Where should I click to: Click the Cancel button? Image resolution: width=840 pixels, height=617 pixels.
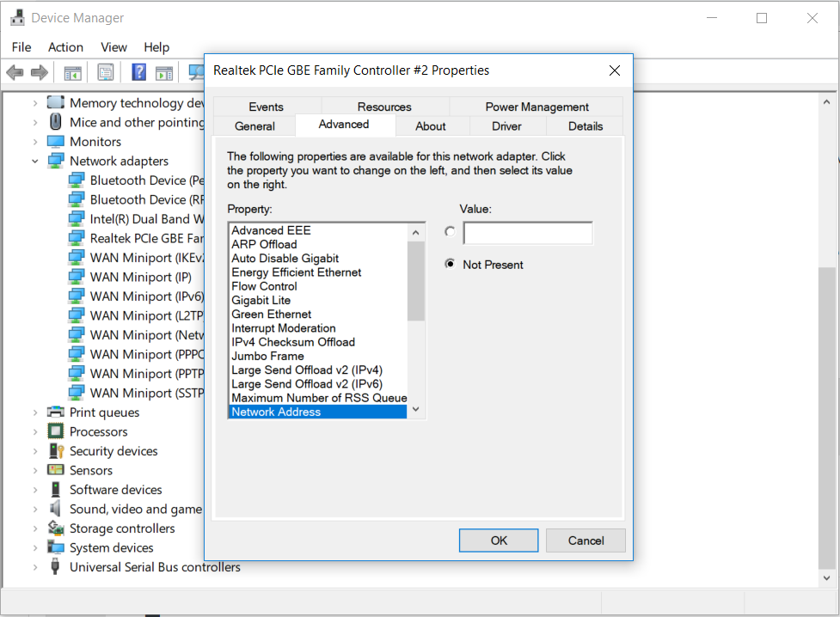click(x=586, y=541)
